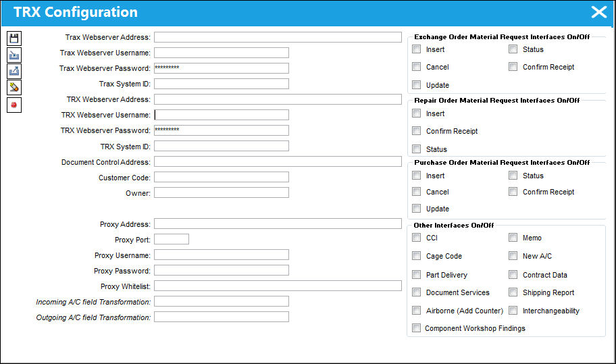Enable Cancel under Exchange Order interfaces

point(417,67)
